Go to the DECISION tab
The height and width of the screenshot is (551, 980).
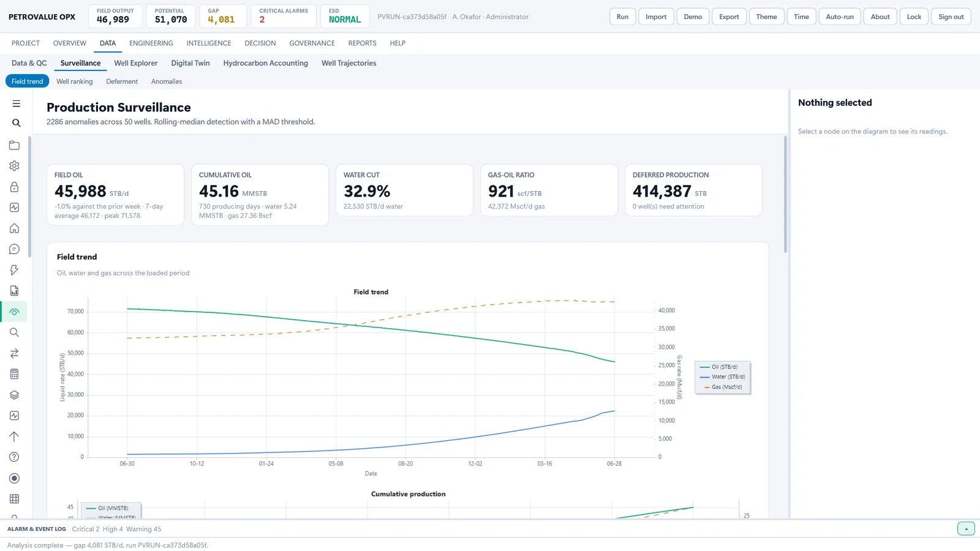click(260, 43)
